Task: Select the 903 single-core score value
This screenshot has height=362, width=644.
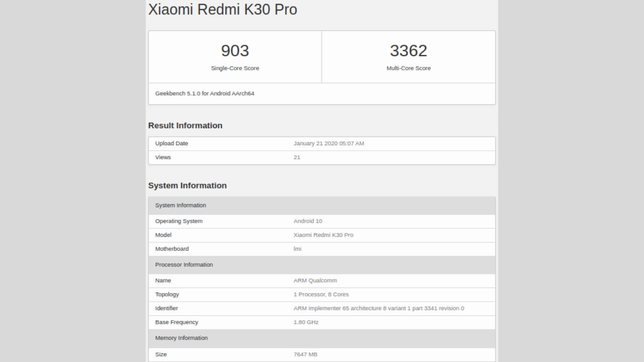Action: point(235,50)
